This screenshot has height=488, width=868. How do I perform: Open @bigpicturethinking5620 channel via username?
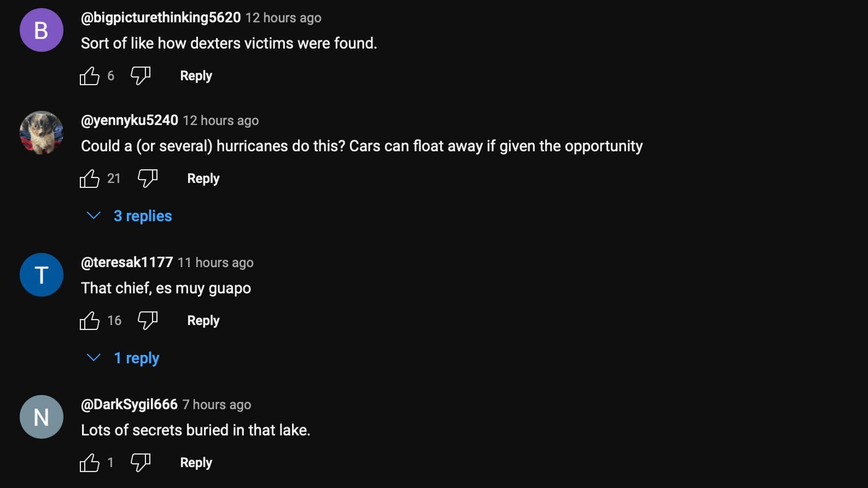pos(160,18)
